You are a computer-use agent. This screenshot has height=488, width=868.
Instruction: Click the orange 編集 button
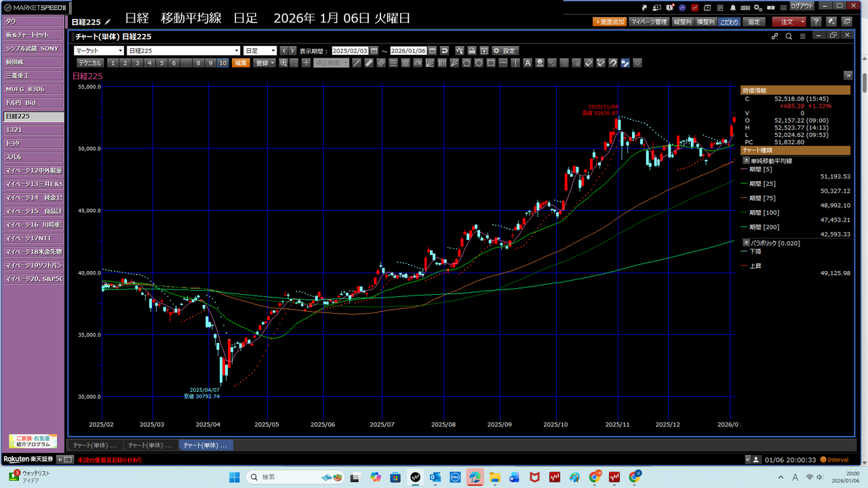241,63
